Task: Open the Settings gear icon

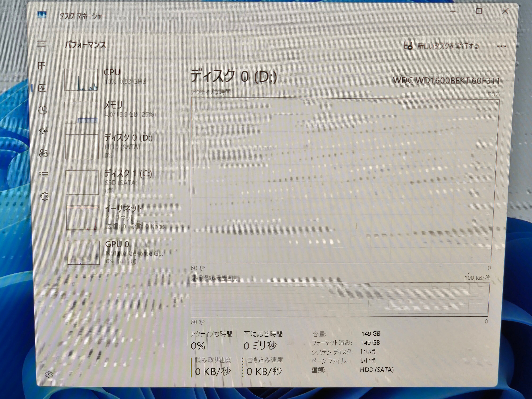Action: click(49, 374)
